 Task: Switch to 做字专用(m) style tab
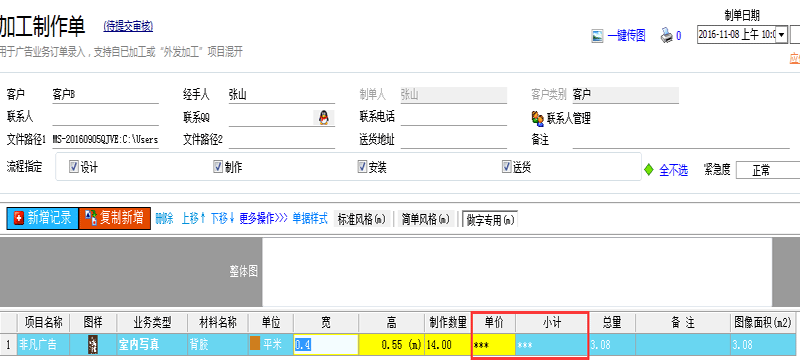(x=490, y=219)
